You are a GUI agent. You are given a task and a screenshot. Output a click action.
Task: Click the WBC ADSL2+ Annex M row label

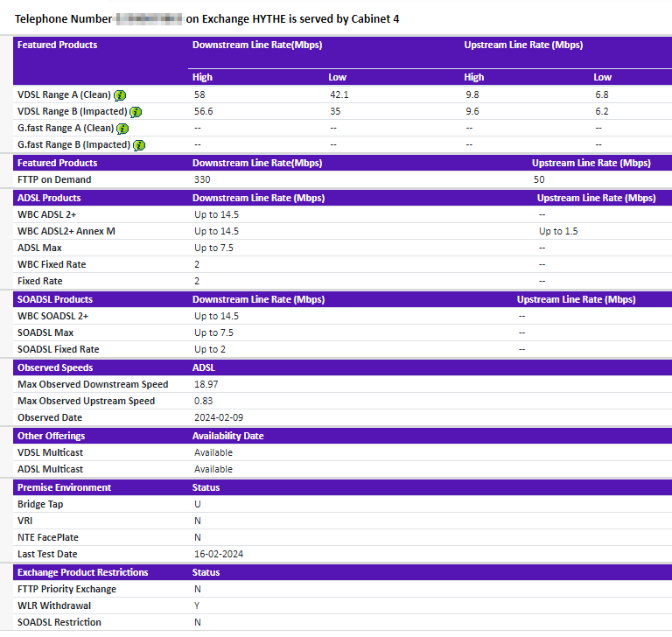66,231
